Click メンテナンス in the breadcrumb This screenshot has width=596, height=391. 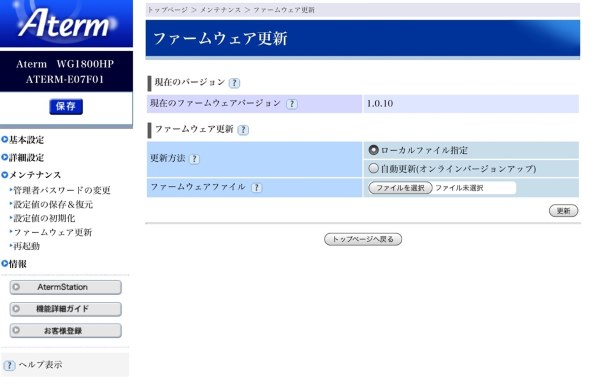point(220,10)
